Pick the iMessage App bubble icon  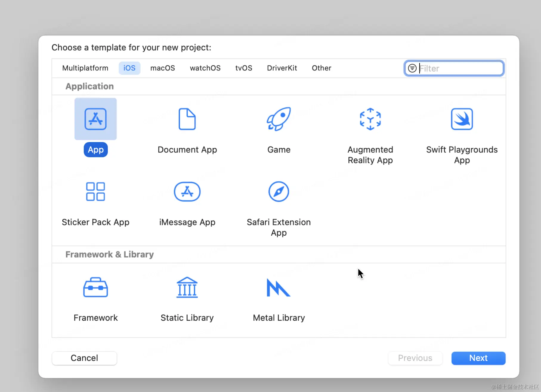[x=187, y=192]
